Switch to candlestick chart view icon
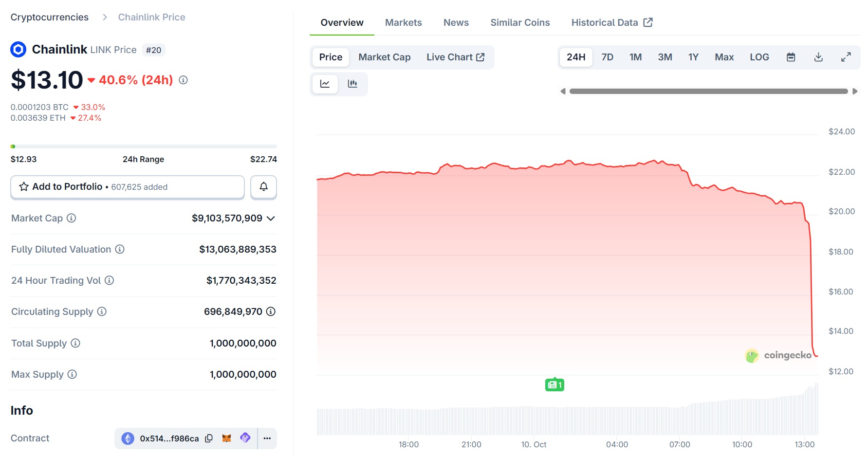This screenshot has width=868, height=457. click(352, 84)
